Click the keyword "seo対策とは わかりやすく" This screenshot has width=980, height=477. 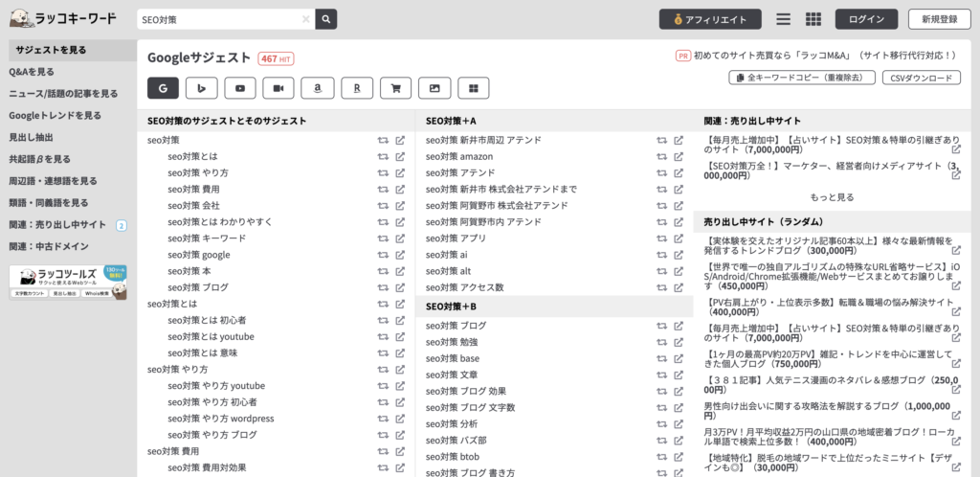(220, 222)
